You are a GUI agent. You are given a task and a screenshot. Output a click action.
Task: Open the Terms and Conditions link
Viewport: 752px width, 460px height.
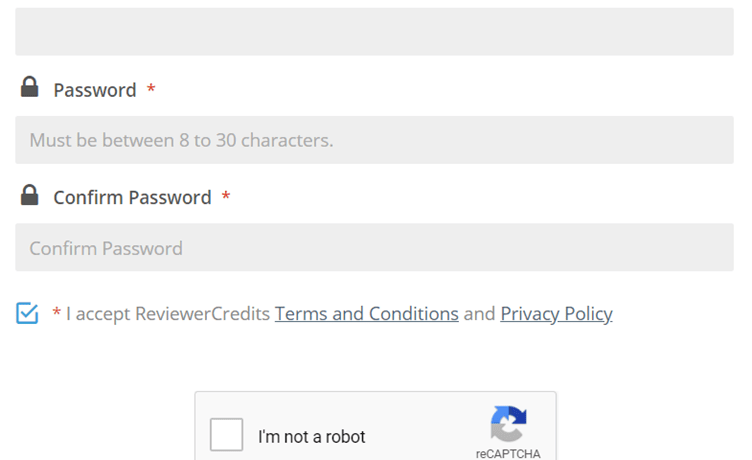pos(366,314)
